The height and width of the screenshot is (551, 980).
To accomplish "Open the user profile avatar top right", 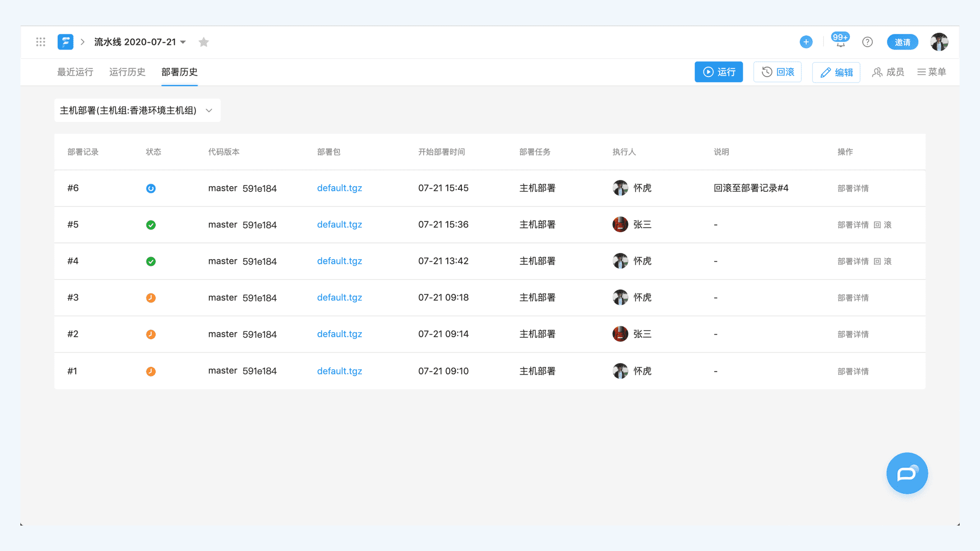I will pos(939,42).
